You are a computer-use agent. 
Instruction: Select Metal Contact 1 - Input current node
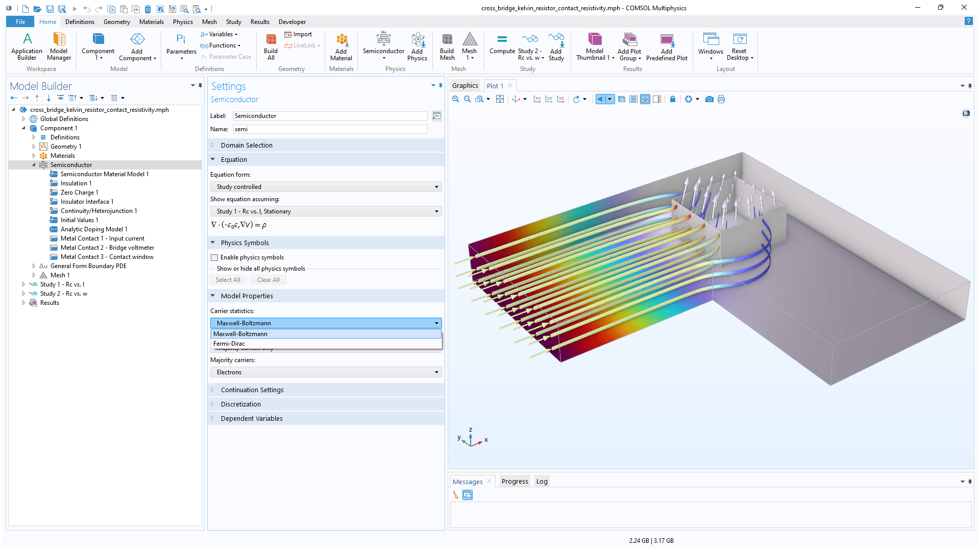tap(102, 238)
